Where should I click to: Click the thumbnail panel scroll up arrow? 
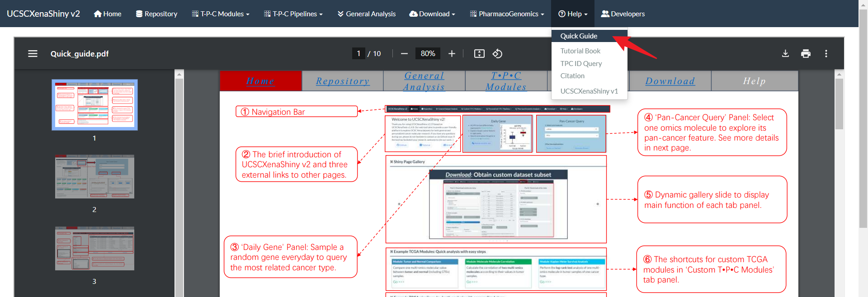[179, 74]
